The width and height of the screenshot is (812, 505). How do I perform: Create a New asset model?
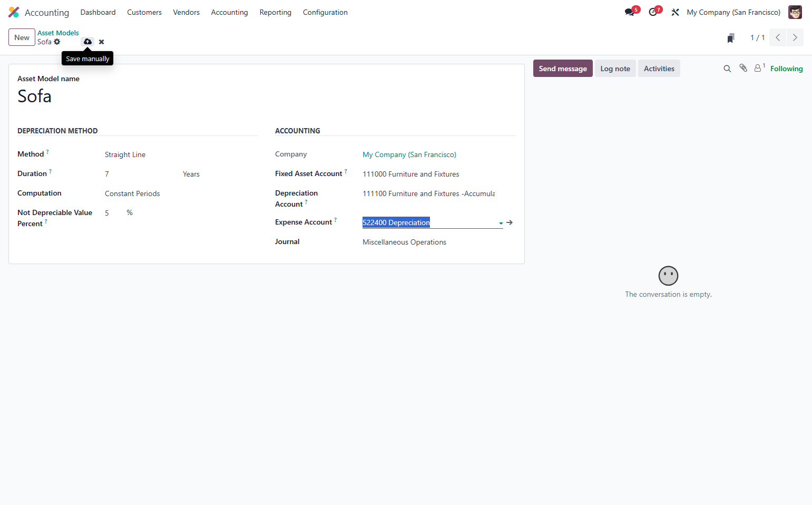(x=22, y=37)
